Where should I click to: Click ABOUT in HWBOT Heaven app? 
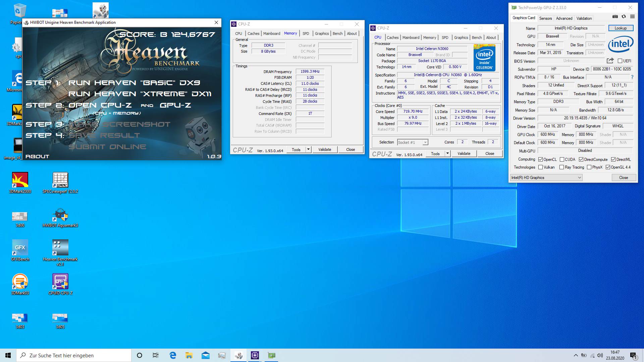[x=37, y=157]
